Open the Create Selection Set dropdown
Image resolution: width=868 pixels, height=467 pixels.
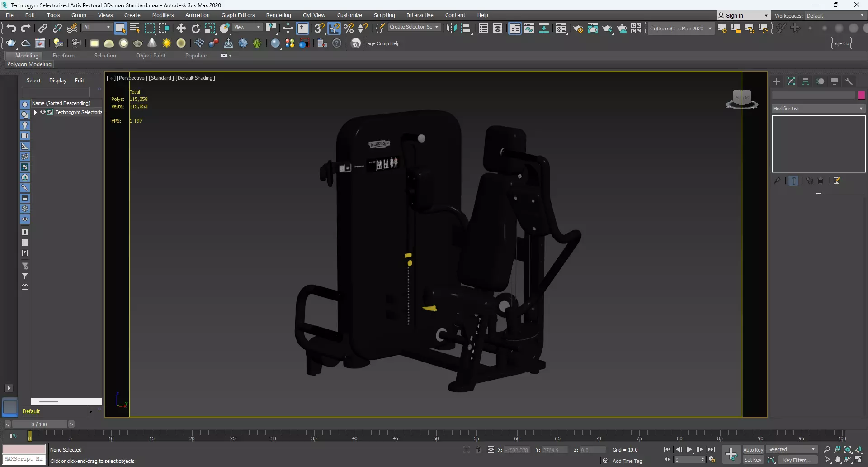(x=414, y=27)
